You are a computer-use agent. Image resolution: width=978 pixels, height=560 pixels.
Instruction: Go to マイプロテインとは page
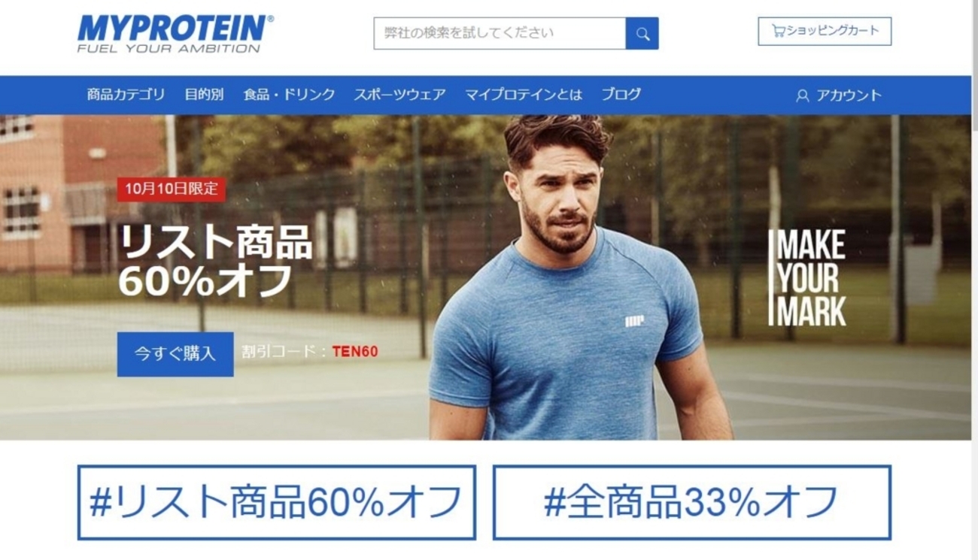click(524, 95)
